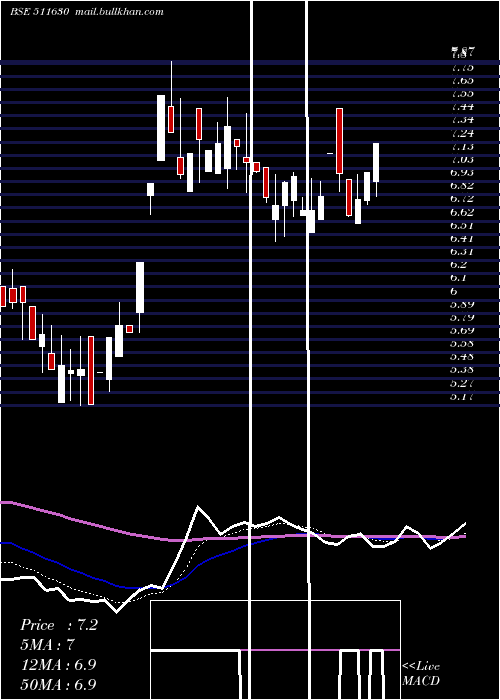Select the Price : 7.2 readout
This screenshot has width=500, height=700.
coord(59,625)
